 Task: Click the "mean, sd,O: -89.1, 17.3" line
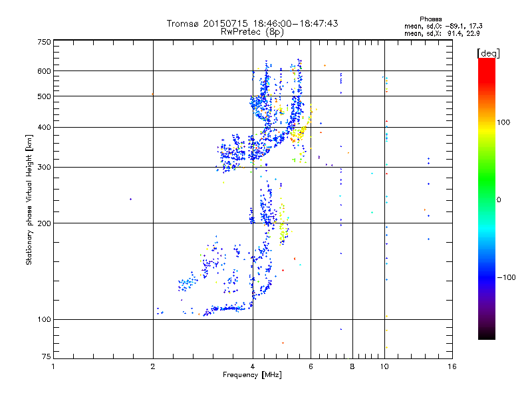click(443, 26)
